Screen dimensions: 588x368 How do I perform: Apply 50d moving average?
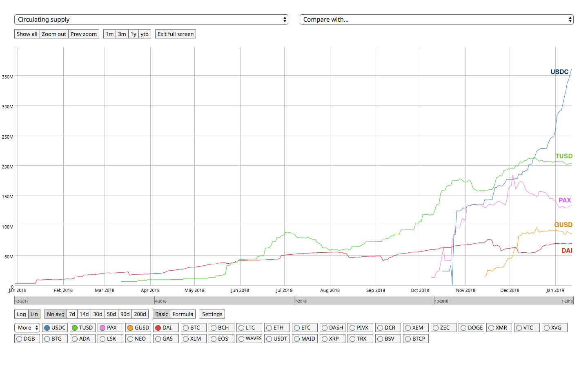(x=111, y=314)
